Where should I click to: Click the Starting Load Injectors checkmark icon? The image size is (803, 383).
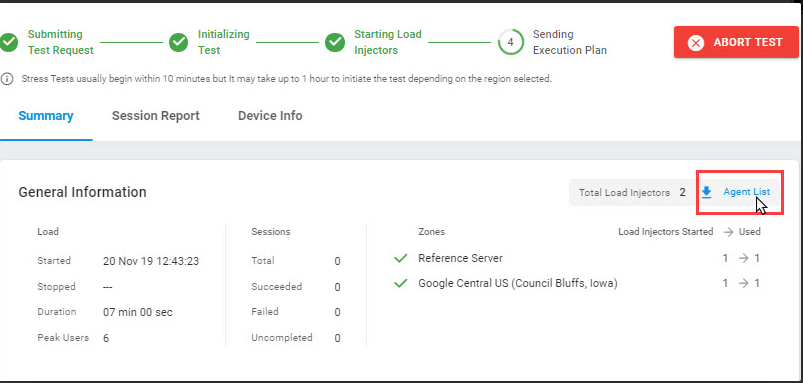[x=335, y=42]
